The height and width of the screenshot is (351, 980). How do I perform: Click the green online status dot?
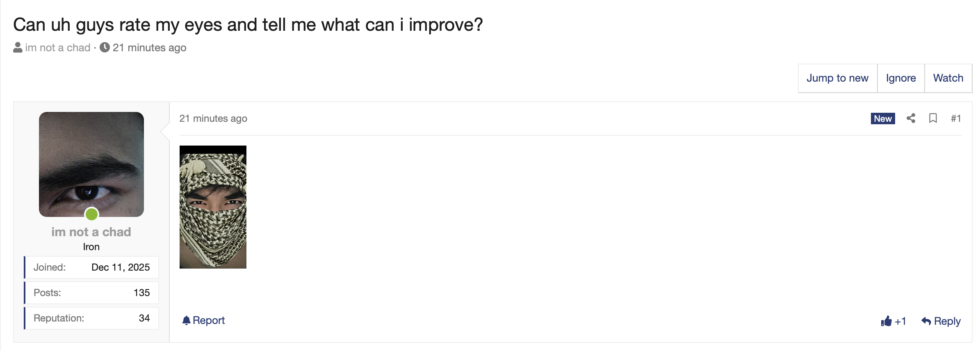tap(91, 214)
